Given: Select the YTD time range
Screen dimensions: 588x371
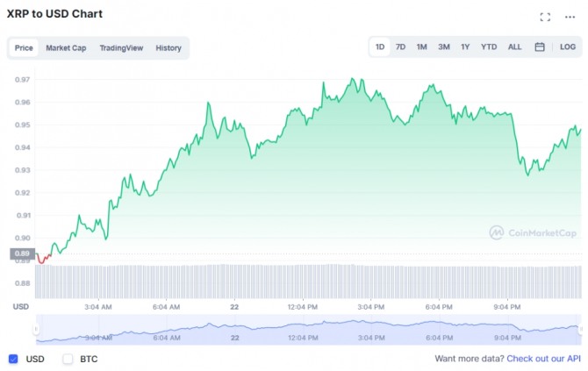Looking at the screenshot, I should coord(489,47).
